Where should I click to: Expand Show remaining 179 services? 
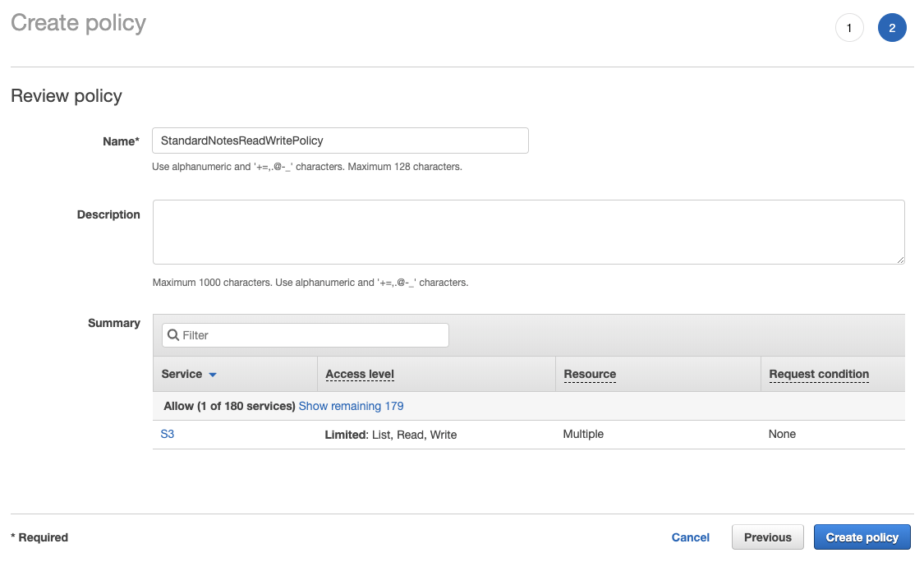[351, 406]
